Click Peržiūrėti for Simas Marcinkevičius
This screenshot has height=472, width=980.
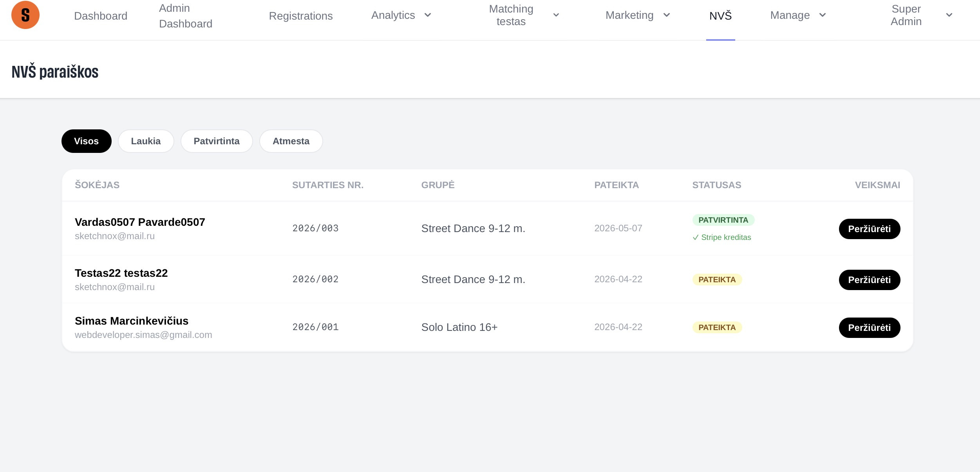pos(870,328)
